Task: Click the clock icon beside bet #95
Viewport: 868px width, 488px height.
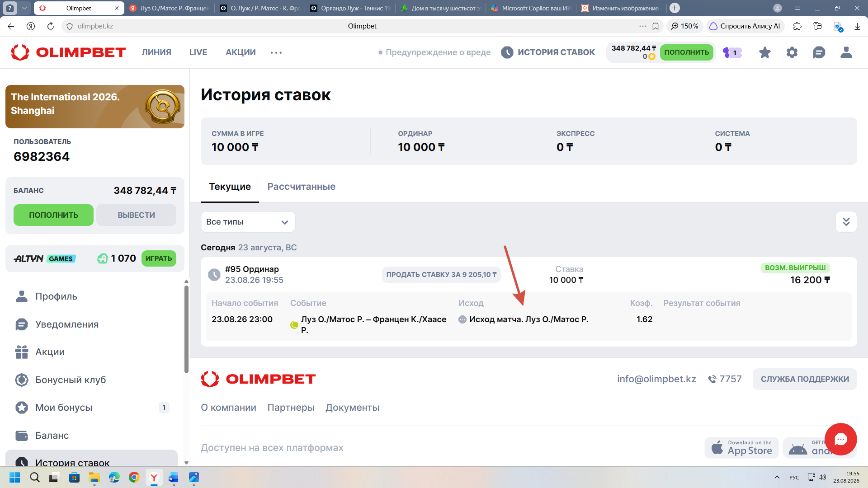Action: click(214, 274)
